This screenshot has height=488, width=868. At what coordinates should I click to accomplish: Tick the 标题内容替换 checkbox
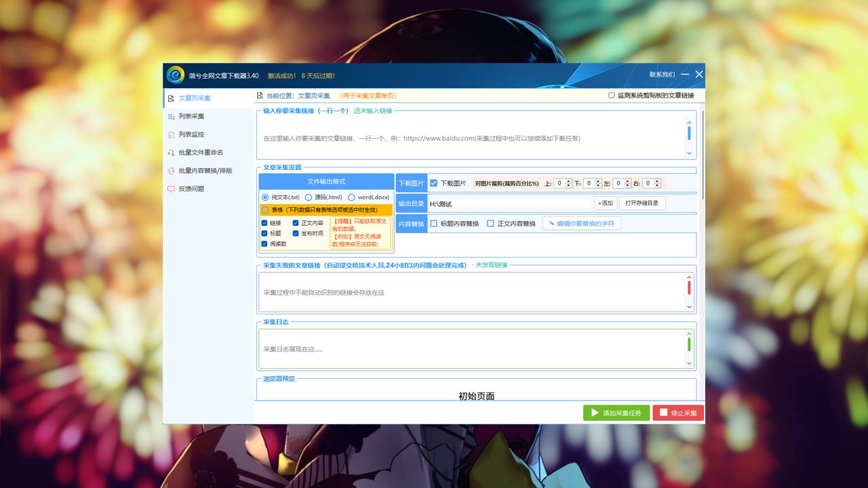click(x=434, y=224)
